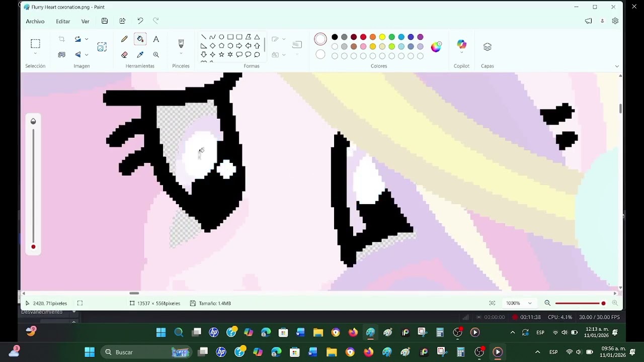644x362 pixels.
Task: Pick the red color swatch
Action: point(363,37)
